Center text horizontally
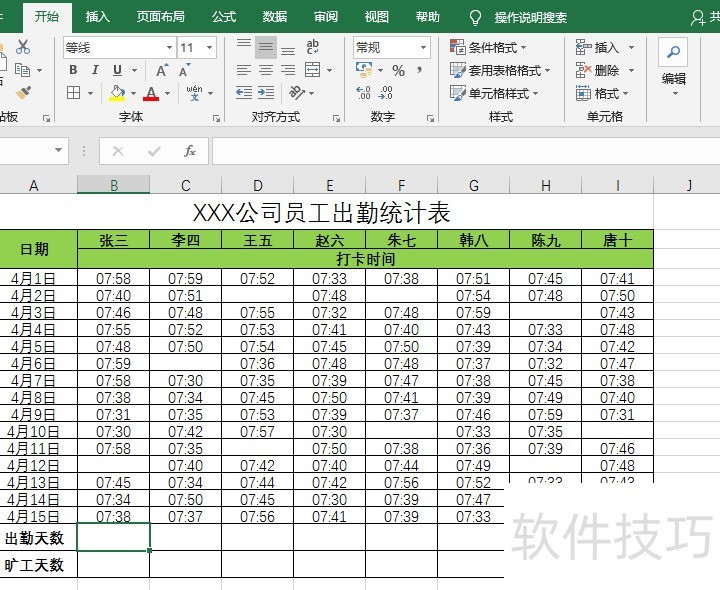The image size is (720, 590). pos(266,70)
